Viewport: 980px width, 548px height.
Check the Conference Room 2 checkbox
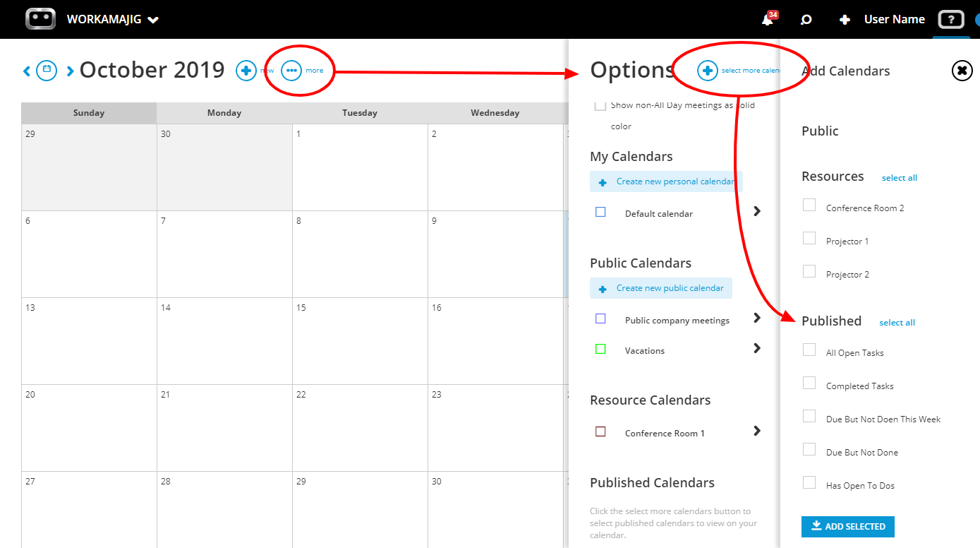click(809, 205)
